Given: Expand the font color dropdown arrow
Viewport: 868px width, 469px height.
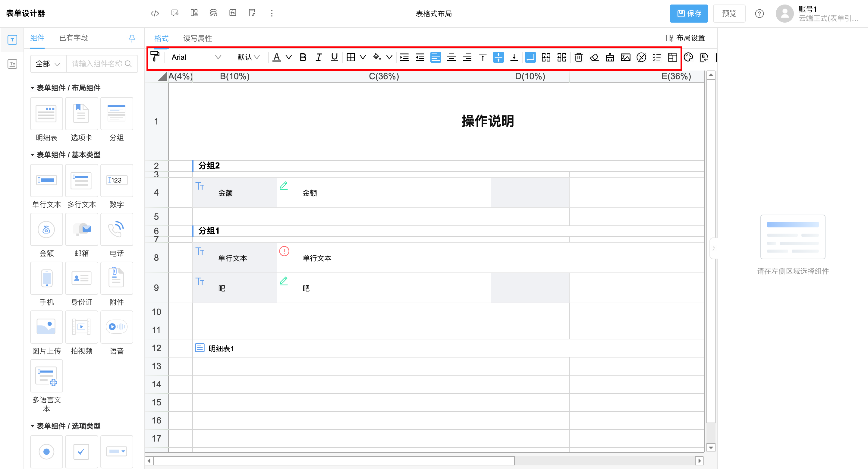Looking at the screenshot, I should click(x=289, y=57).
